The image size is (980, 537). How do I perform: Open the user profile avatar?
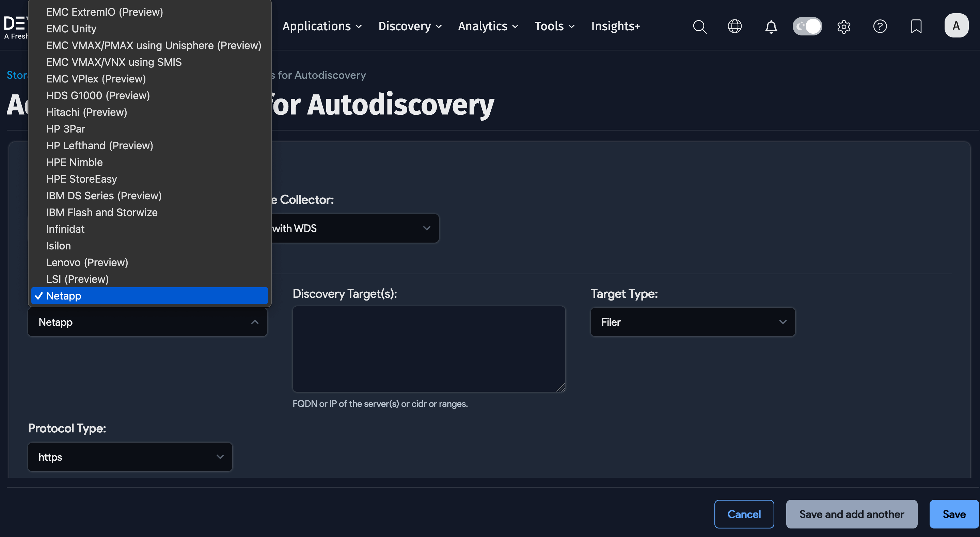point(956,25)
